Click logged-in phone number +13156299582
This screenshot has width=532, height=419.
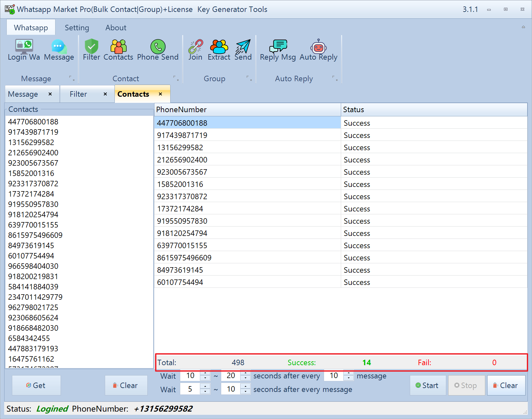163,409
